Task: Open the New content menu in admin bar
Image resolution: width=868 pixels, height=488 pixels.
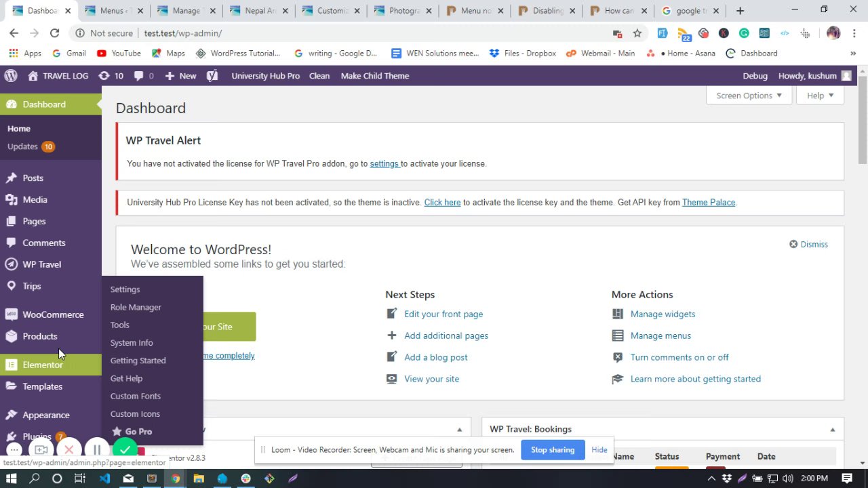Action: [180, 76]
